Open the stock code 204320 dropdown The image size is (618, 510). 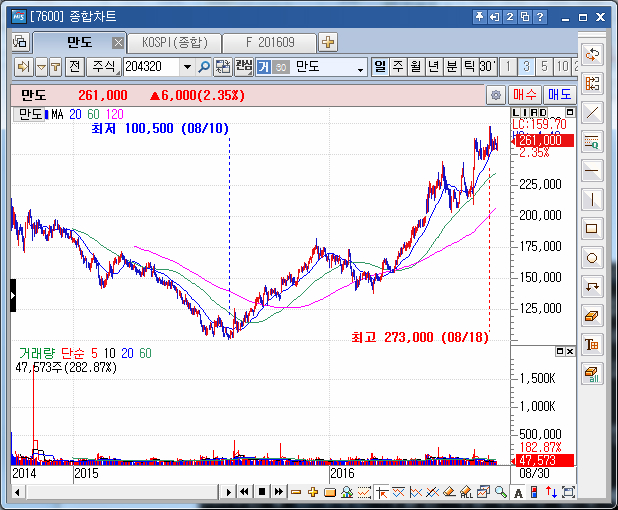[187, 67]
